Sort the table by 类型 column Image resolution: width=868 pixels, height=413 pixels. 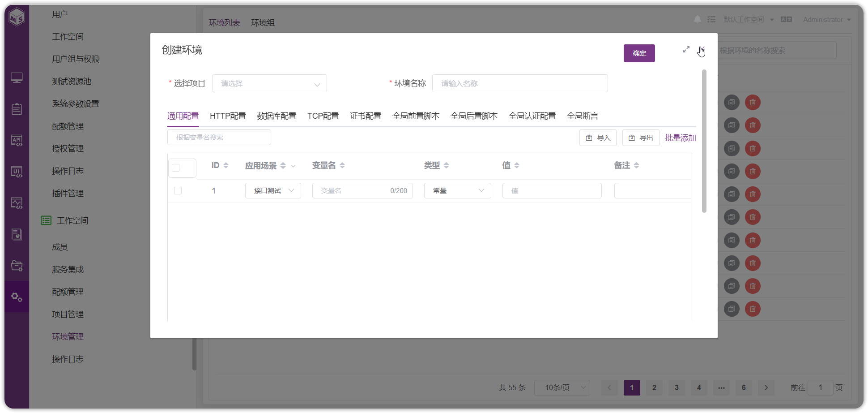tap(446, 165)
